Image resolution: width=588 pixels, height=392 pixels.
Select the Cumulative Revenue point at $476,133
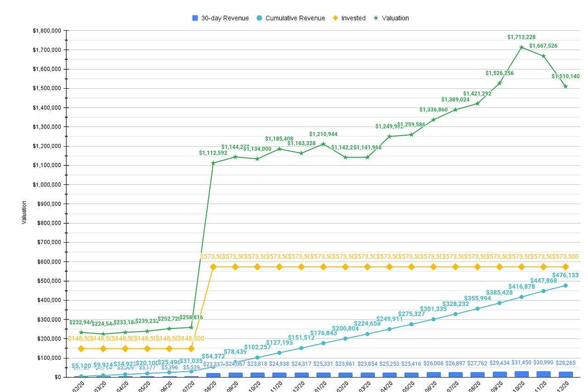coord(565,285)
